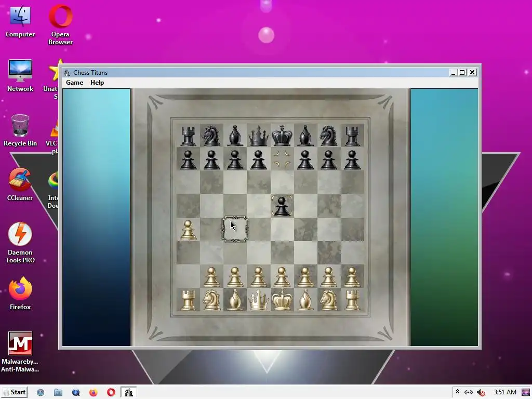This screenshot has width=532, height=399.
Task: Click the Chess Titans taskbar button
Action: (x=129, y=393)
